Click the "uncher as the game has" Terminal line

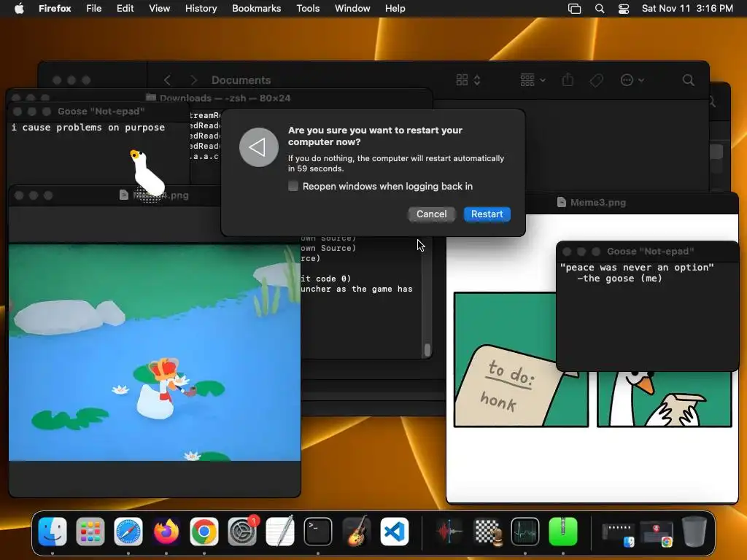coord(356,289)
